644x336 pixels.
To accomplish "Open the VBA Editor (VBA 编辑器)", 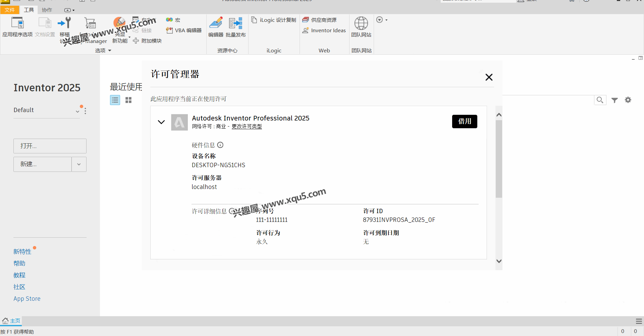I will [x=184, y=31].
